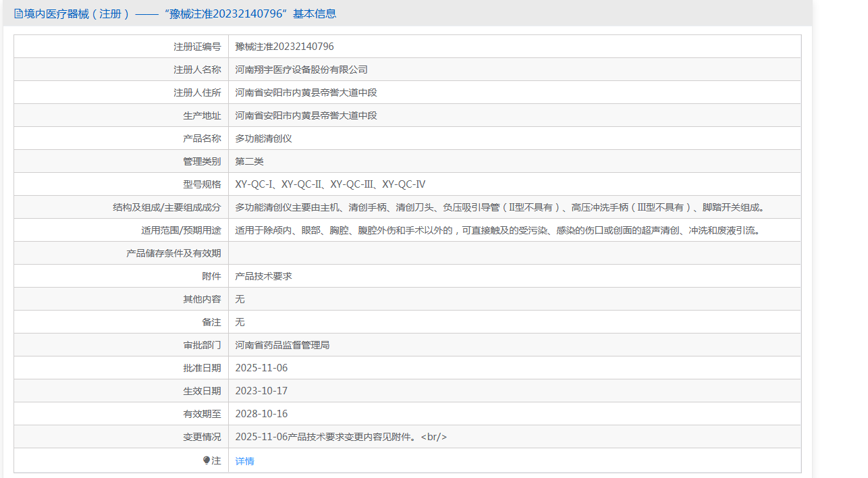Click the 变更情况 label
868x478 pixels.
(202, 437)
